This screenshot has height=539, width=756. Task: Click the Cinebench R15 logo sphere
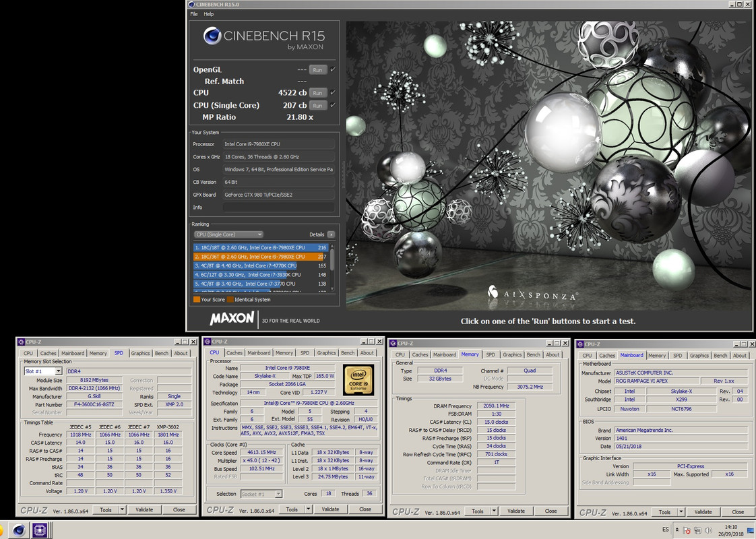[212, 36]
